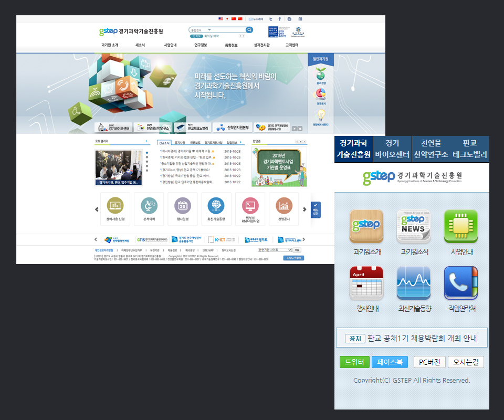
Task: Click the K-ICT partner logo
Action: [222, 240]
